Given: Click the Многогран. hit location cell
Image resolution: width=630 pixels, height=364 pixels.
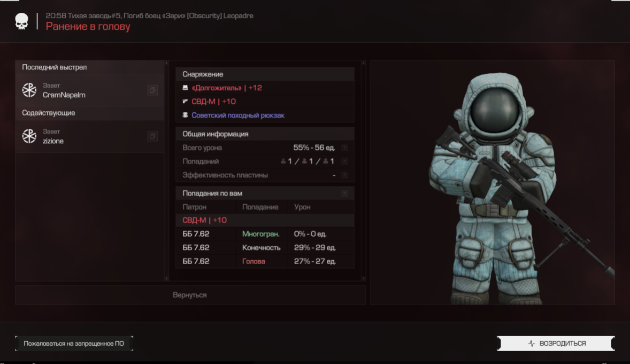Looking at the screenshot, I should (261, 234).
